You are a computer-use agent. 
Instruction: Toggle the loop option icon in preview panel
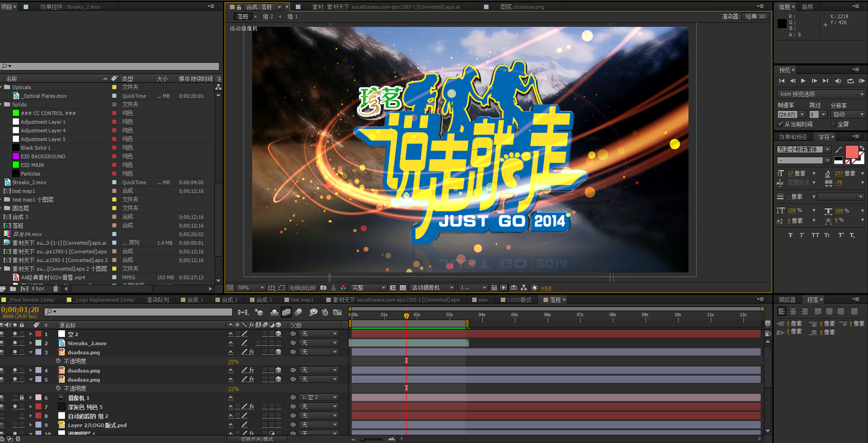(850, 81)
